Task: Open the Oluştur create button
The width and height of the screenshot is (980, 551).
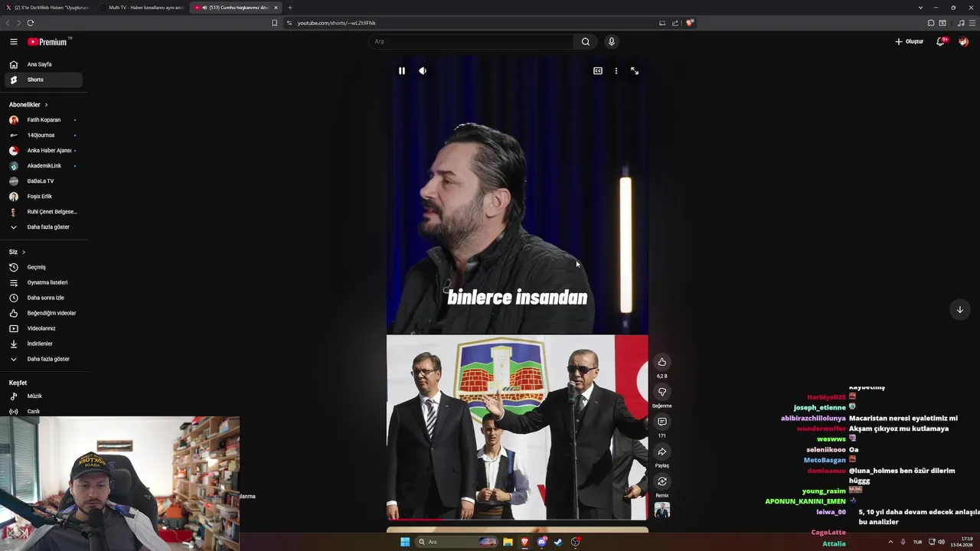Action: (910, 41)
